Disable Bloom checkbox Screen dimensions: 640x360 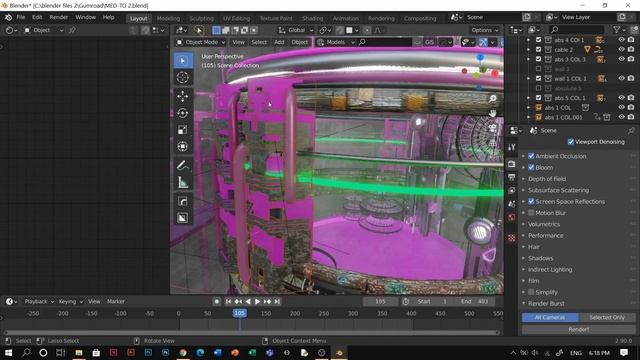tap(531, 168)
